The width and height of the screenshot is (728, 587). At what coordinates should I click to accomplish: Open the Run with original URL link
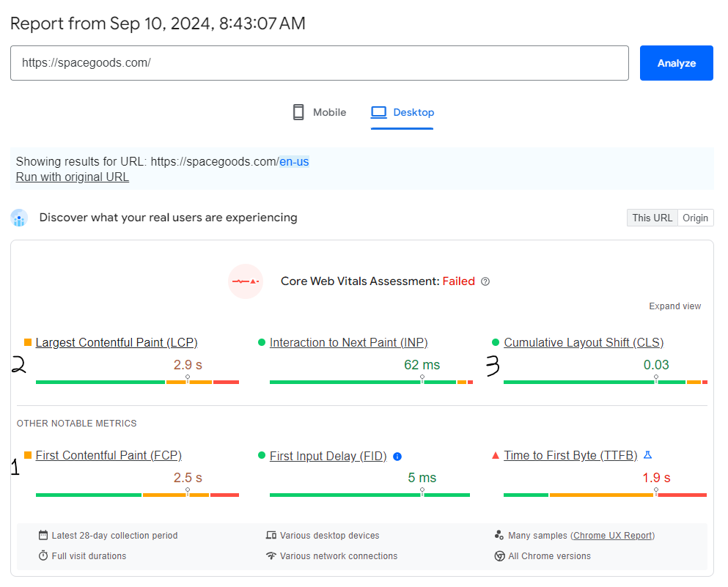pyautogui.click(x=72, y=177)
